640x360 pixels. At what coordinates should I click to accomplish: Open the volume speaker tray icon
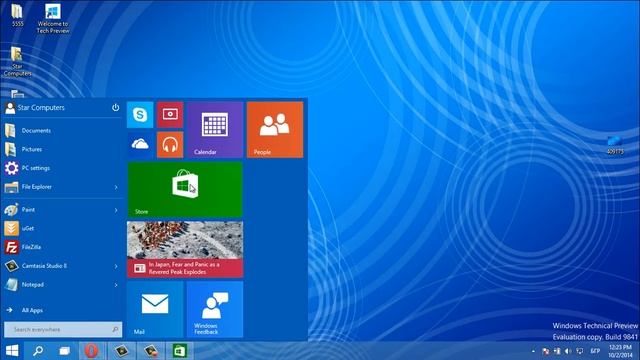568,351
